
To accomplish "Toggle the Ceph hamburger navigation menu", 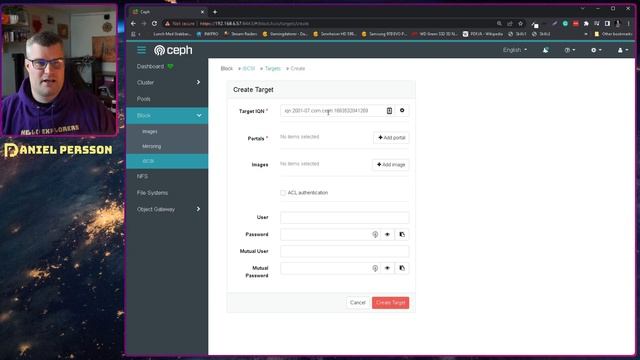I will click(x=141, y=50).
